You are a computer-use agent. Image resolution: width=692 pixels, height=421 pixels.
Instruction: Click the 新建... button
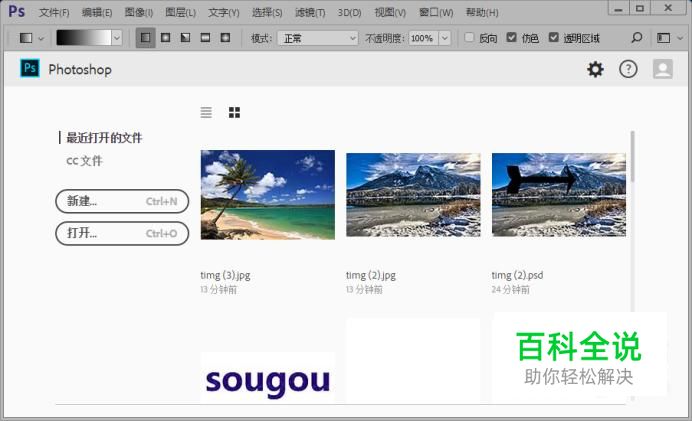point(122,201)
